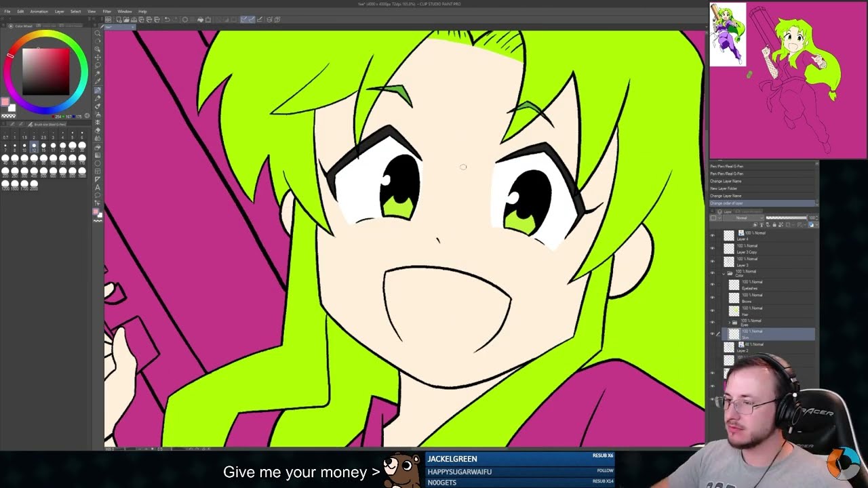This screenshot has height=488, width=868.
Task: Choose brush size preset 2000
Action: [x=34, y=184]
